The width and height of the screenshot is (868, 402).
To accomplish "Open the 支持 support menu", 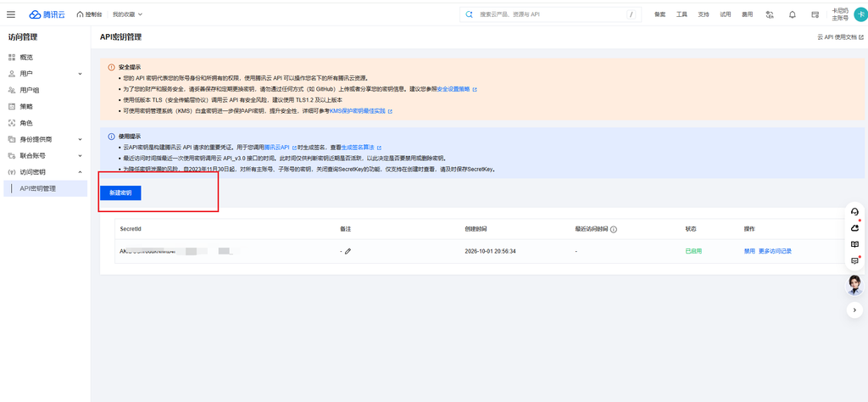I will pos(703,14).
